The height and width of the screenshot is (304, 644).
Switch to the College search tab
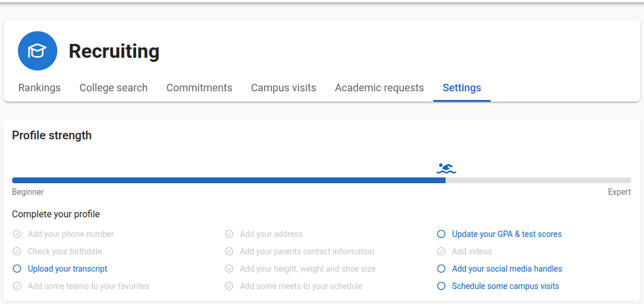point(113,88)
